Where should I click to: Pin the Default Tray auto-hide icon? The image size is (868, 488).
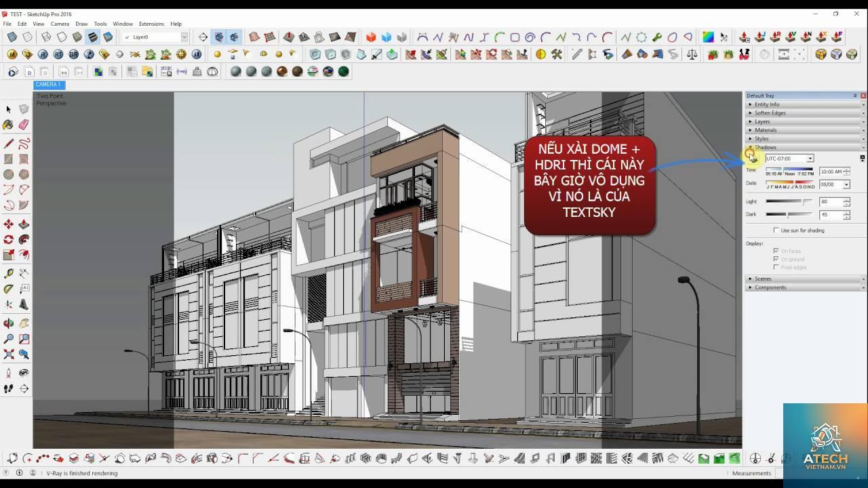point(855,96)
